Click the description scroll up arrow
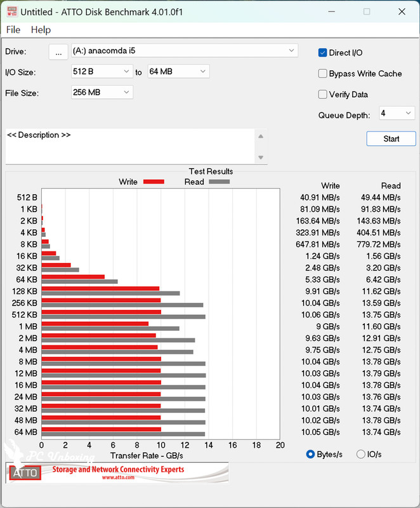The height and width of the screenshot is (508, 420). [x=261, y=137]
